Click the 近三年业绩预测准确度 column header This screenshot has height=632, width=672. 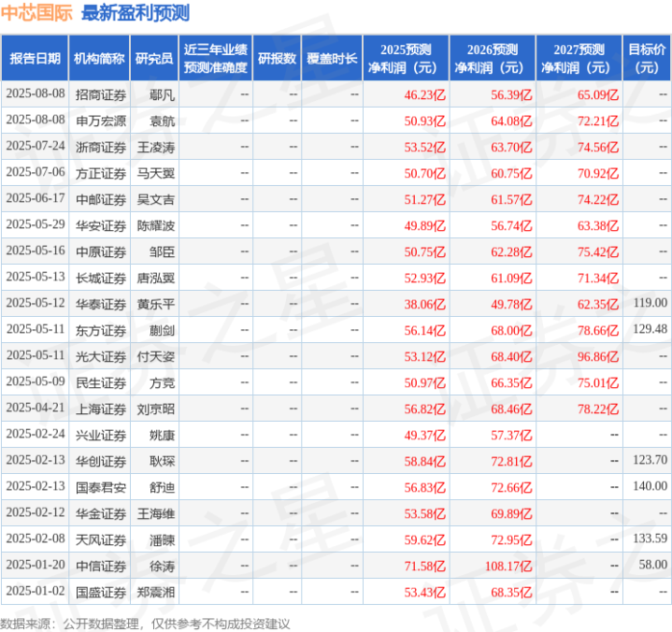(x=216, y=58)
